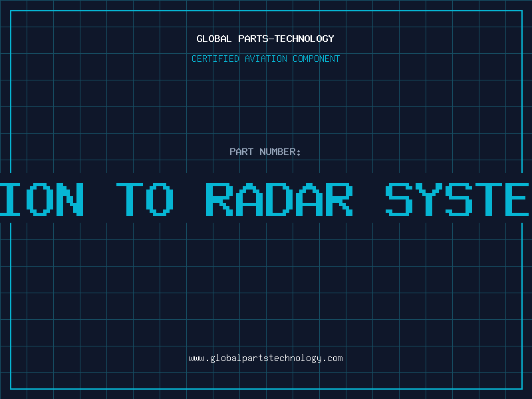Click the word RADAR in scrolling banner
Viewport: 532px width, 399px height.
pyautogui.click(x=279, y=199)
